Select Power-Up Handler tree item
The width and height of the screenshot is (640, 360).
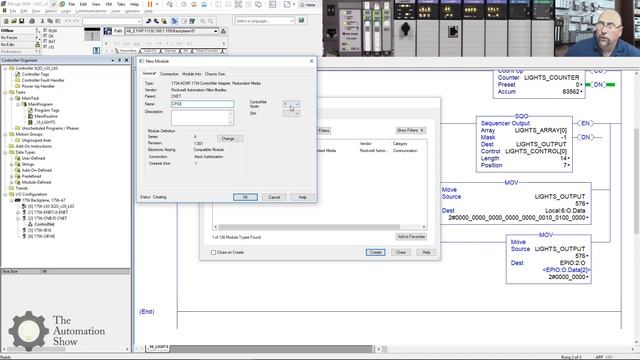[38, 86]
